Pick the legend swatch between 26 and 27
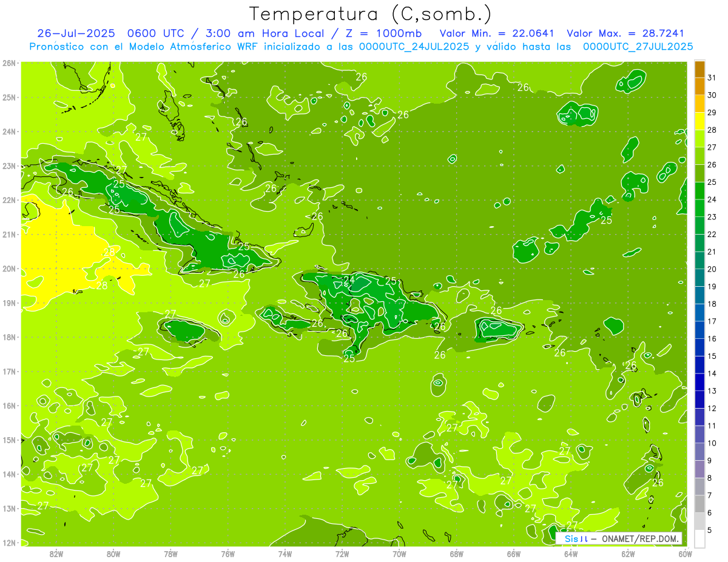Image resolution: width=728 pixels, height=562 pixels. point(699,156)
